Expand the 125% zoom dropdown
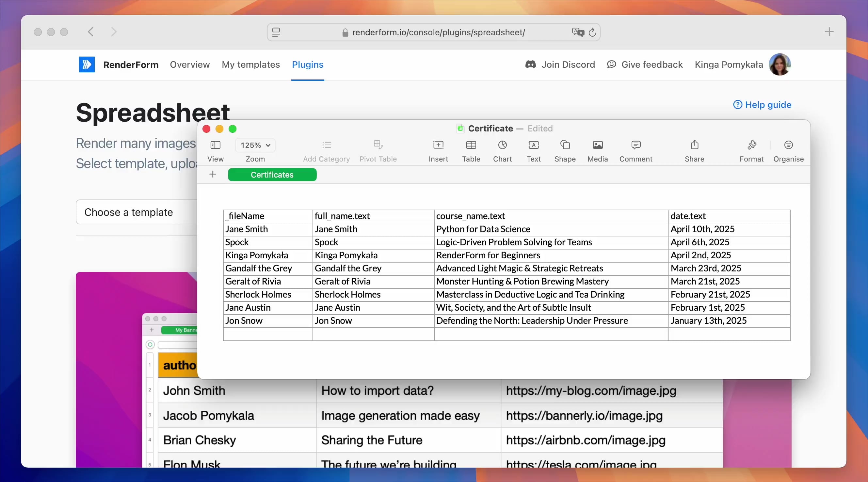 point(255,146)
